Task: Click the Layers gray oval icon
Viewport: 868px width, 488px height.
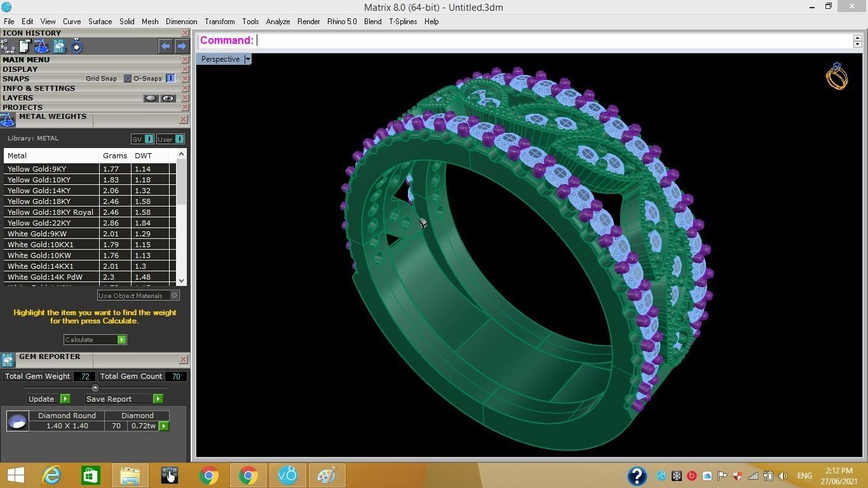Action: coord(151,98)
